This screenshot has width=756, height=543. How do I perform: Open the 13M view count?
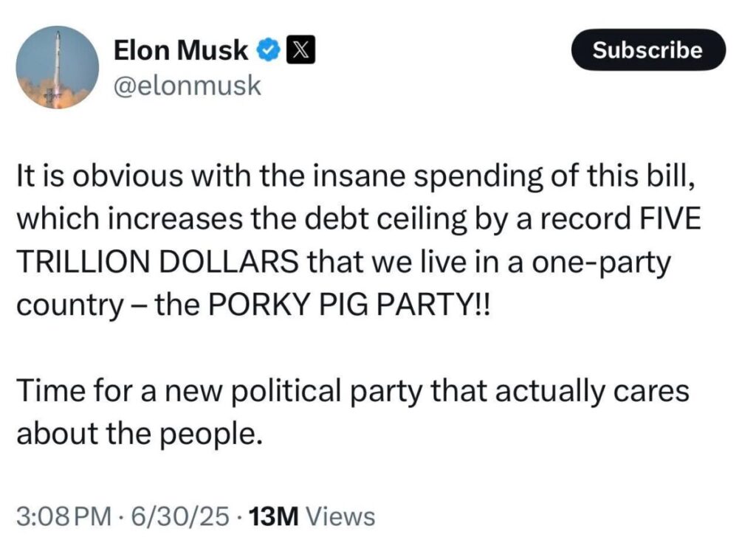(x=274, y=516)
